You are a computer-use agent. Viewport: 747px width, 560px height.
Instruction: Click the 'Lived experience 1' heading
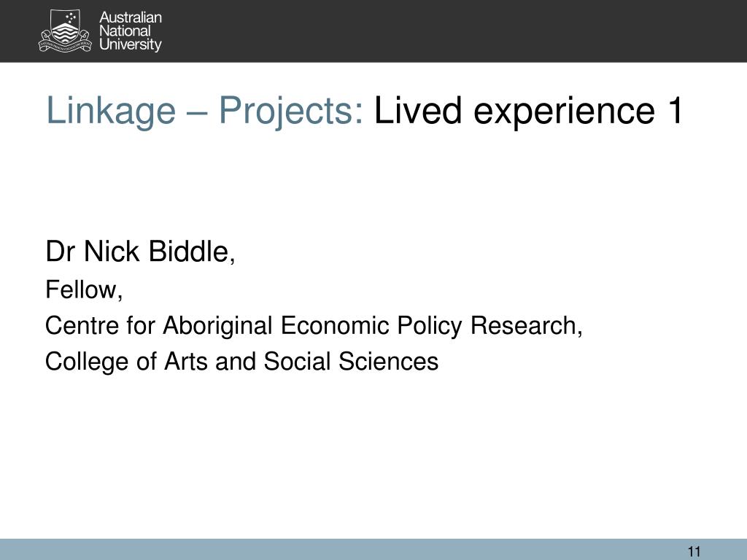[530, 111]
